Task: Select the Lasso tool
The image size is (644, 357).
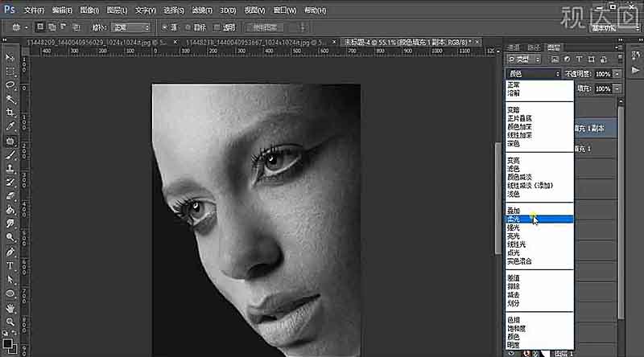Action: 10,85
